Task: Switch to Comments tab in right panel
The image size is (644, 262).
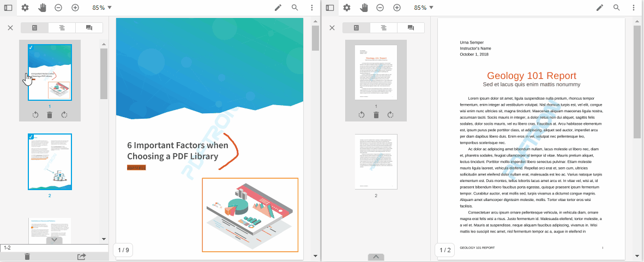Action: tap(411, 28)
